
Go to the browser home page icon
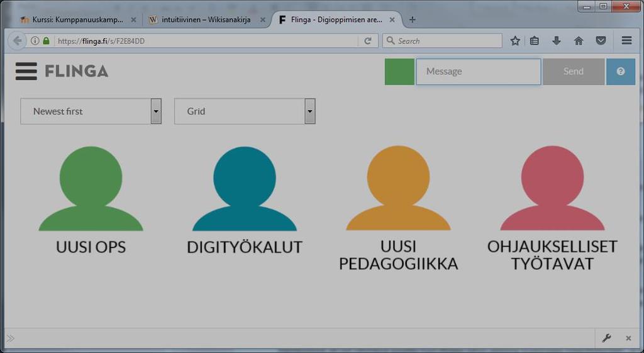(x=579, y=41)
